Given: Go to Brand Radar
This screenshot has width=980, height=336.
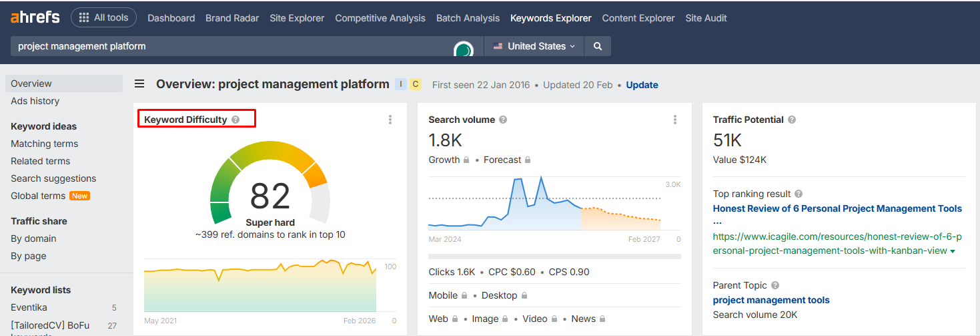Looking at the screenshot, I should point(232,18).
